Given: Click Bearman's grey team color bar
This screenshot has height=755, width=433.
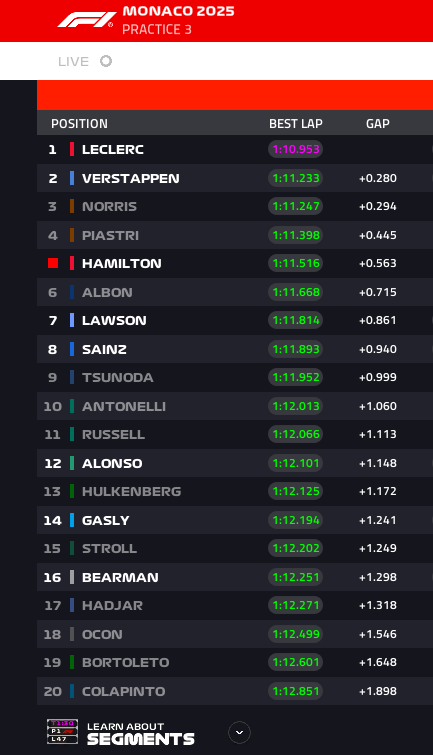Looking at the screenshot, I should [72, 577].
